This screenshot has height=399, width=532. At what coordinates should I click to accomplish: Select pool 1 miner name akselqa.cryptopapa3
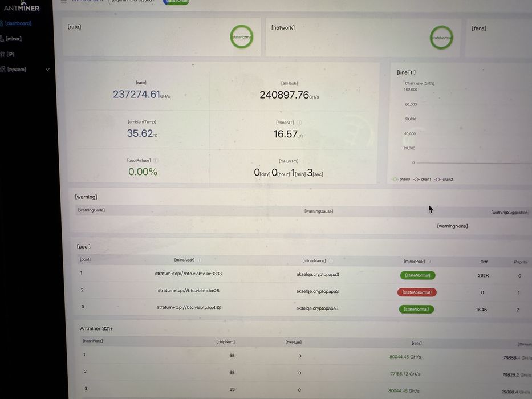pyautogui.click(x=318, y=274)
